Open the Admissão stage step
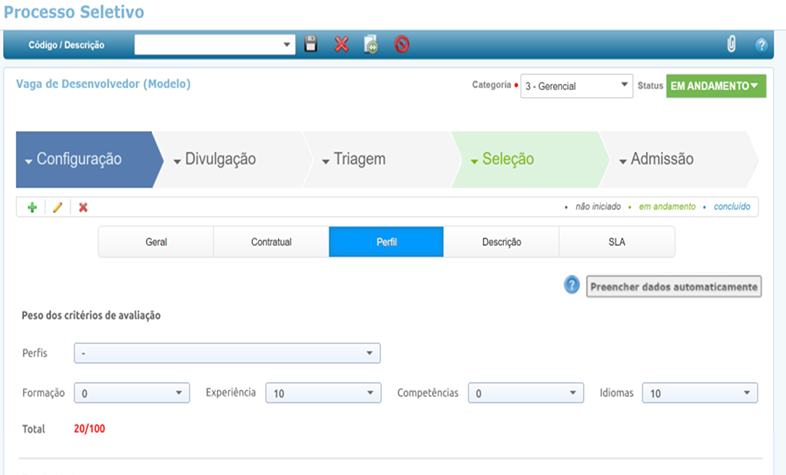786x475 pixels. [x=662, y=159]
